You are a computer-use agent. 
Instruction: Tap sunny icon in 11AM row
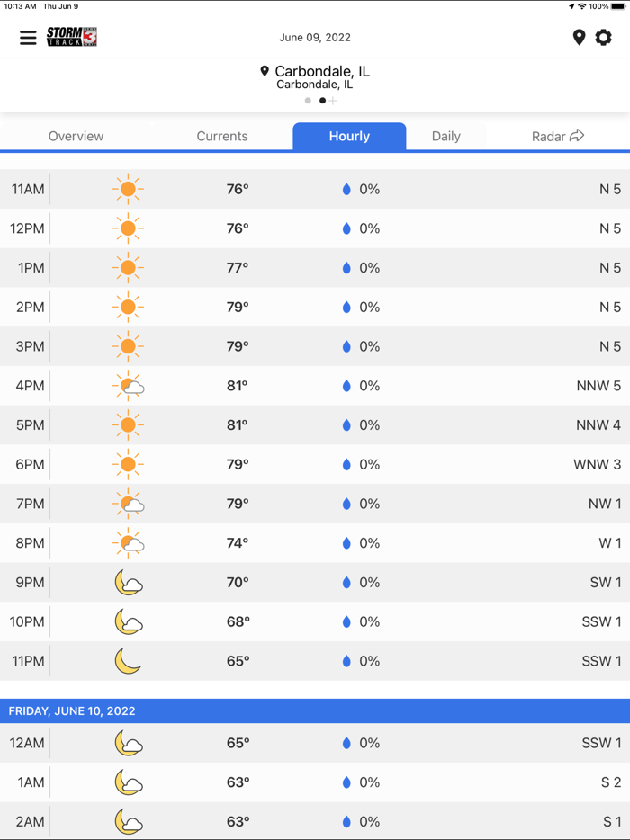pos(128,189)
